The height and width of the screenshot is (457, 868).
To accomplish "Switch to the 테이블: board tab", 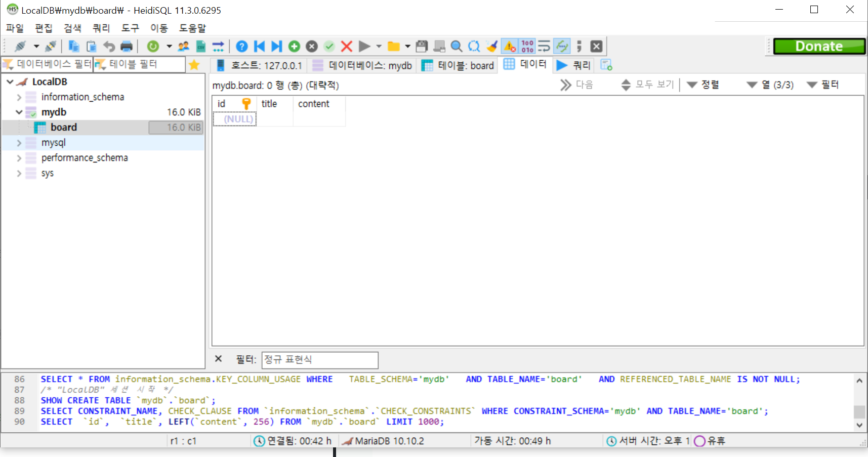I will tap(458, 65).
